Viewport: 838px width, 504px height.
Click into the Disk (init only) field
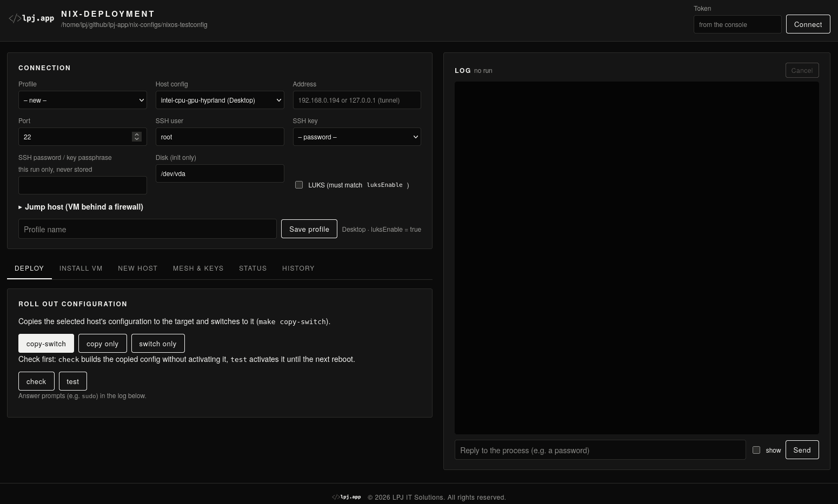tap(220, 173)
